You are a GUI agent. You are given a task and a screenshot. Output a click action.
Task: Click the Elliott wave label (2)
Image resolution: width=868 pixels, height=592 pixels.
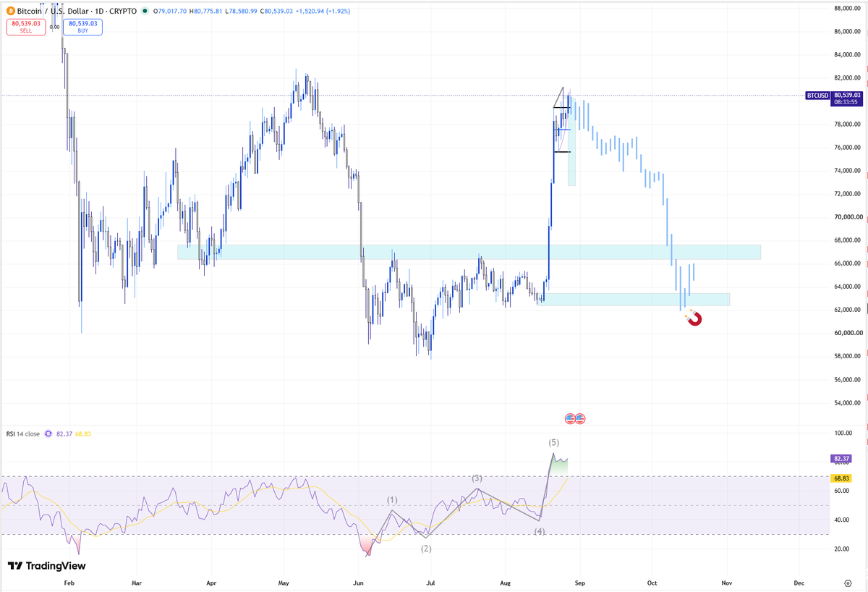pyautogui.click(x=426, y=549)
